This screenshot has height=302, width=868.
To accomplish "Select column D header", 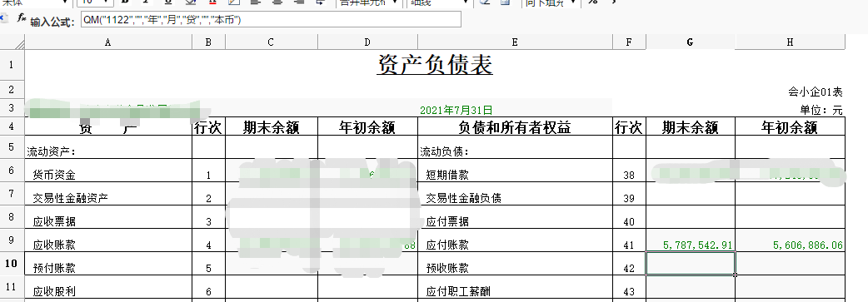I will (367, 42).
